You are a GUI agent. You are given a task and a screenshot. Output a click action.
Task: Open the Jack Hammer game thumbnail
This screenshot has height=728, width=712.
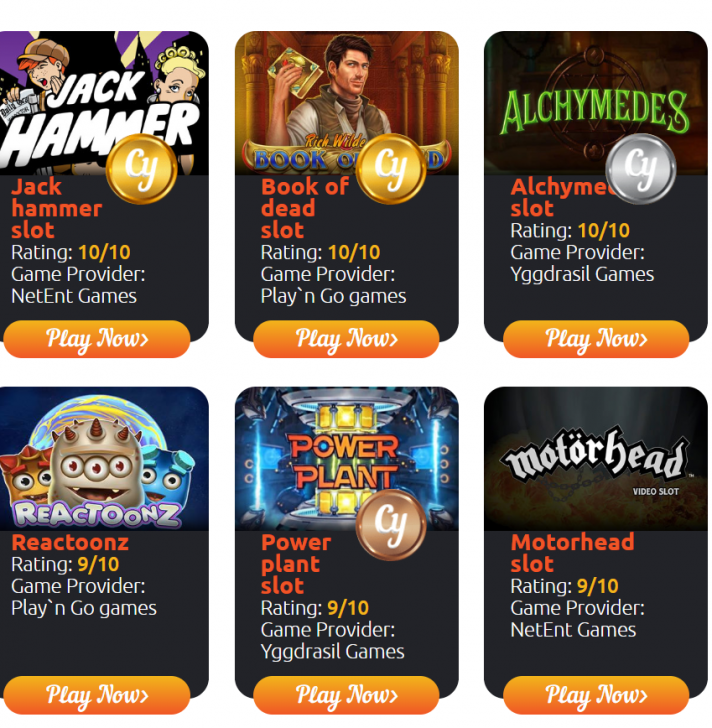coord(104,103)
